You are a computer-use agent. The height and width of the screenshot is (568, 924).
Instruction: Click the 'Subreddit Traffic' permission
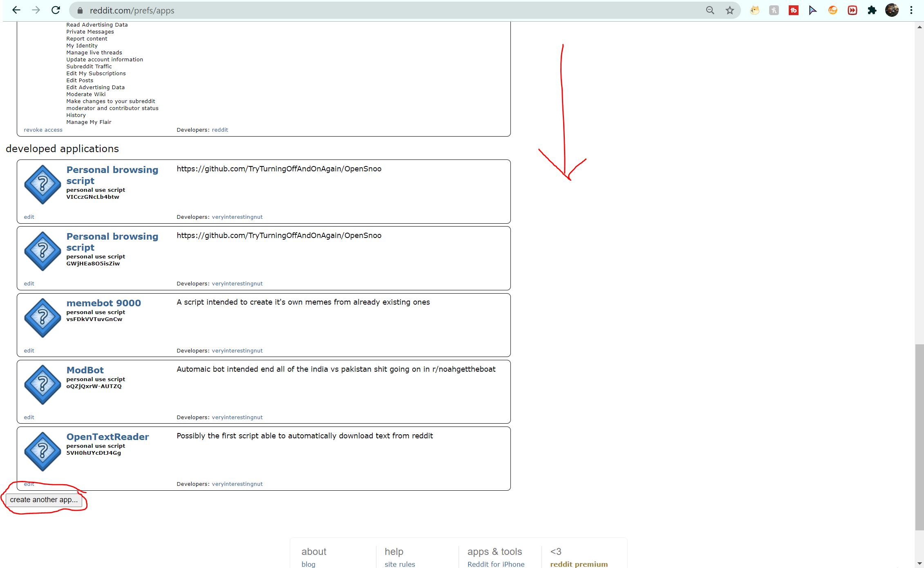tap(89, 67)
